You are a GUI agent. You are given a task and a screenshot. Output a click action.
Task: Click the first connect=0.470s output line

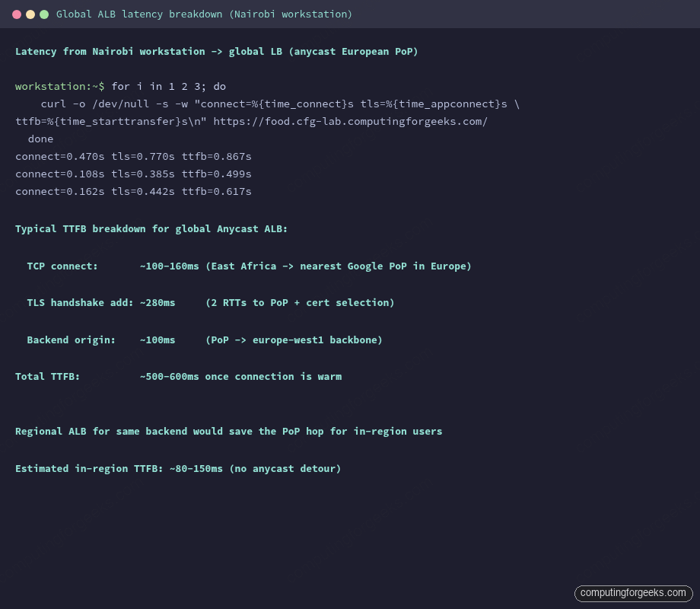133,156
